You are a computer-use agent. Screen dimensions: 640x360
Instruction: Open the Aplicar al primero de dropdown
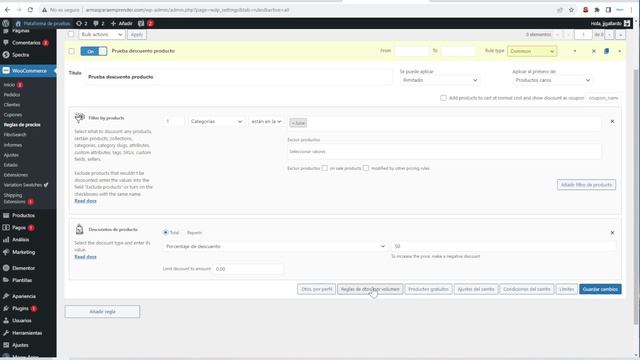(552, 80)
